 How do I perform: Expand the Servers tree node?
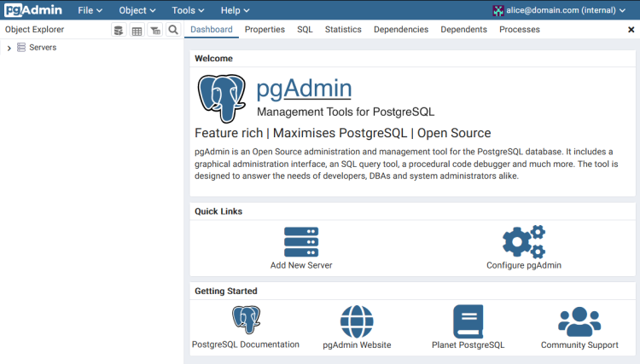point(9,48)
